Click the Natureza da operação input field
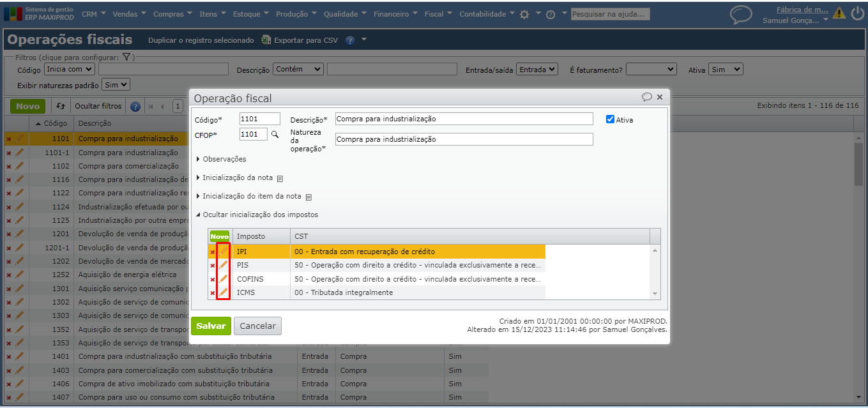The image size is (868, 408). [464, 139]
